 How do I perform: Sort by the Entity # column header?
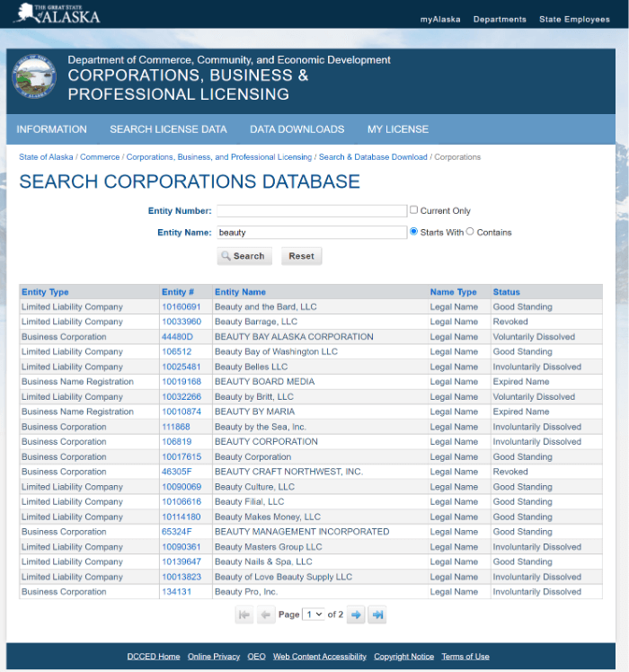click(178, 292)
